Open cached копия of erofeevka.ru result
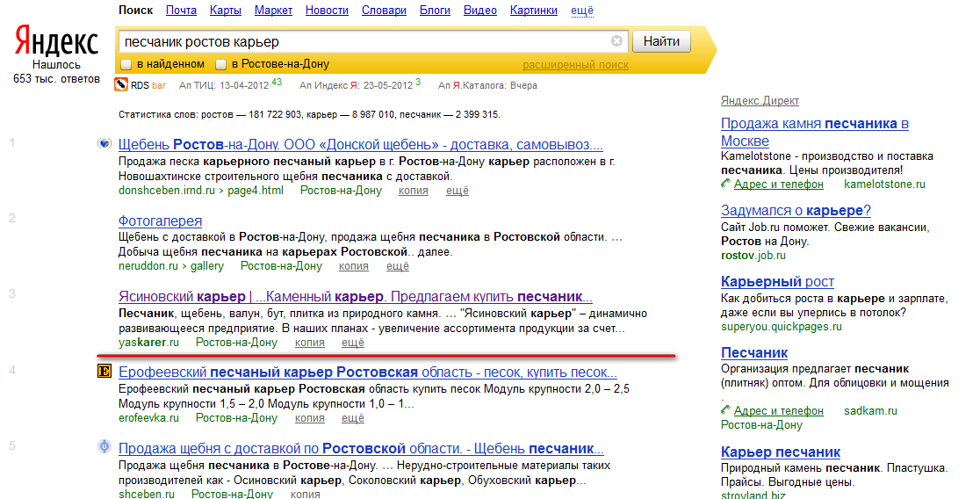 (x=309, y=418)
